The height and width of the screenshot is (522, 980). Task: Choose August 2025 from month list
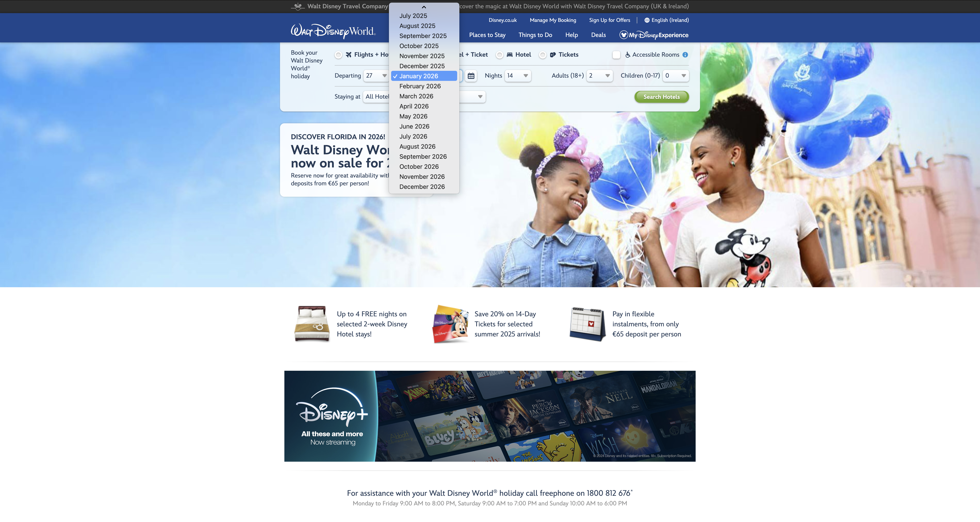(x=424, y=26)
